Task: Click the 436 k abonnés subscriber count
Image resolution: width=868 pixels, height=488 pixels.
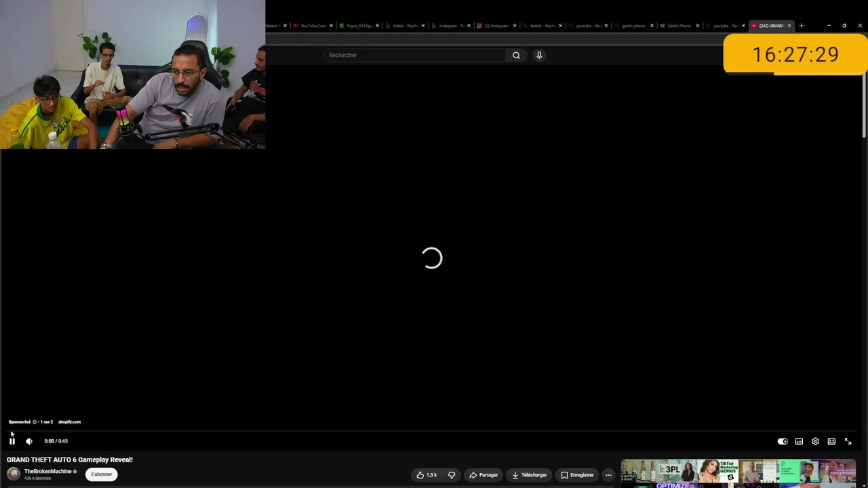Action: click(38, 479)
